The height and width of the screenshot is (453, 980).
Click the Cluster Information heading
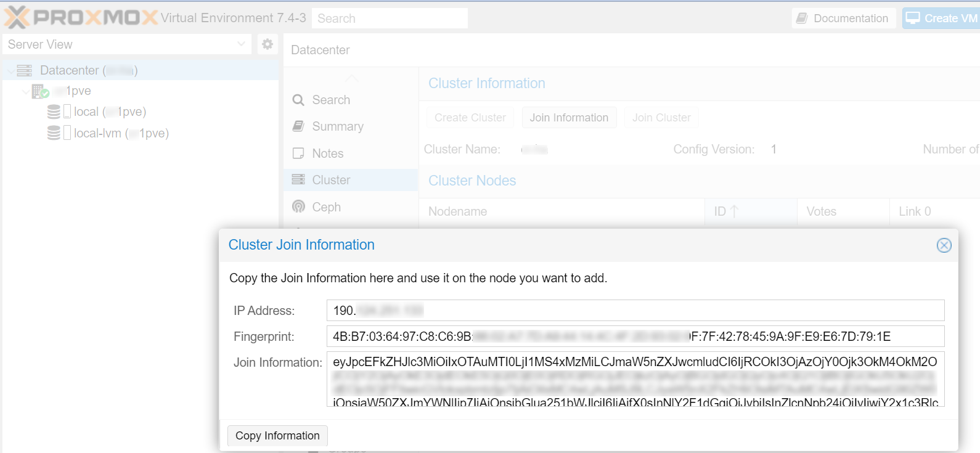point(487,83)
